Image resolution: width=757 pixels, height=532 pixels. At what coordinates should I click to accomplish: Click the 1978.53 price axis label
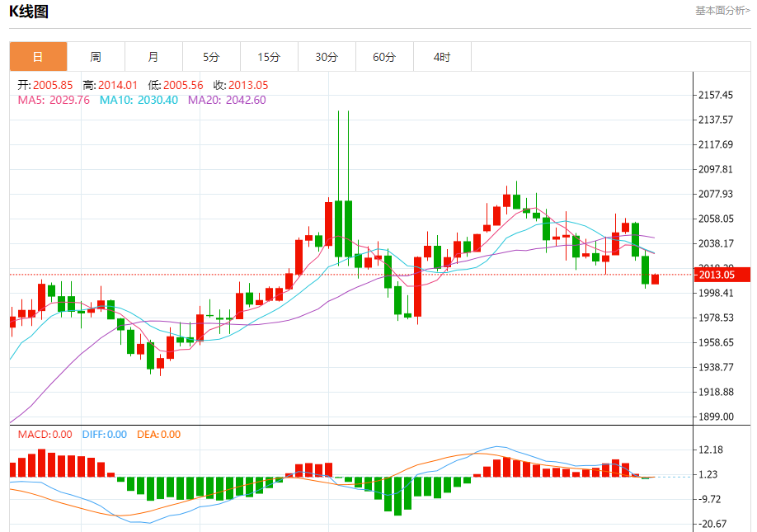[x=716, y=318]
